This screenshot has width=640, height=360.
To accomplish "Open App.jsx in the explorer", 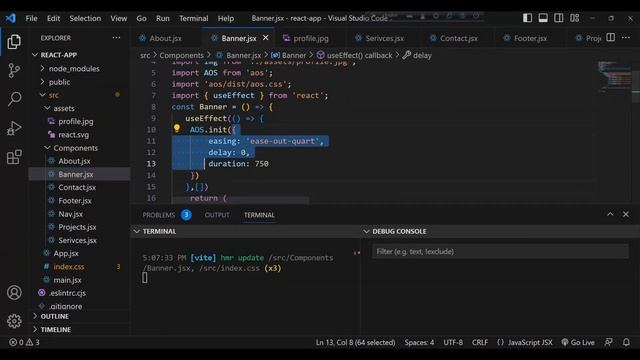I will pyautogui.click(x=66, y=253).
